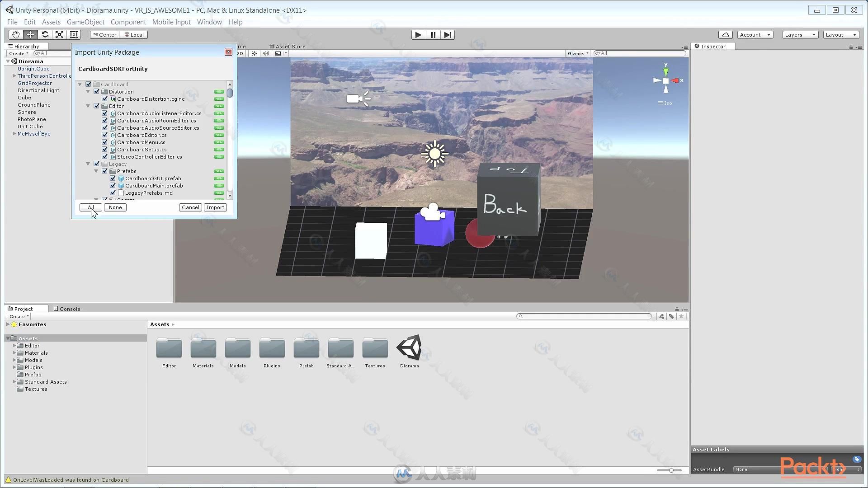Toggle scene lighting sun icon
The width and height of the screenshot is (868, 488).
click(x=254, y=53)
